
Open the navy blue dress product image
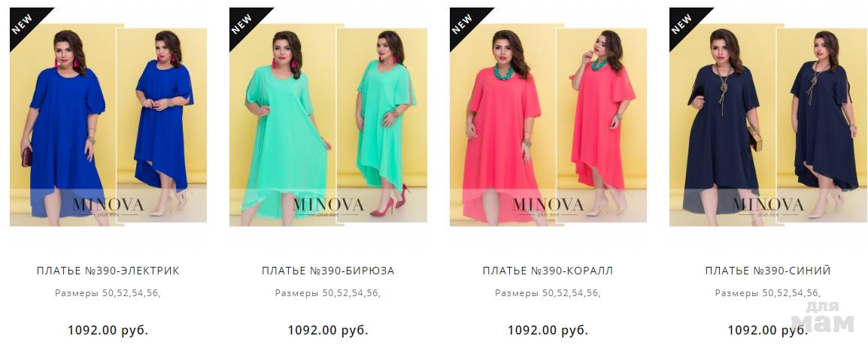(768, 125)
